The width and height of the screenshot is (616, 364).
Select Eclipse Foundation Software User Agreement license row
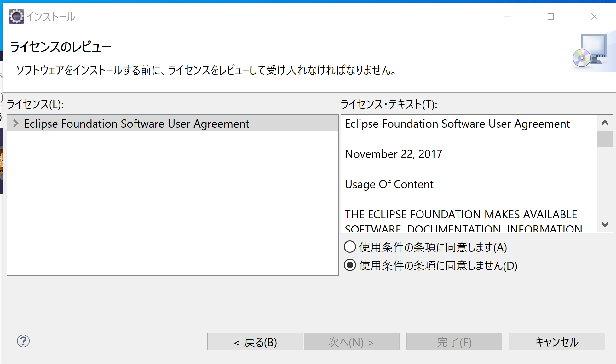click(x=172, y=124)
